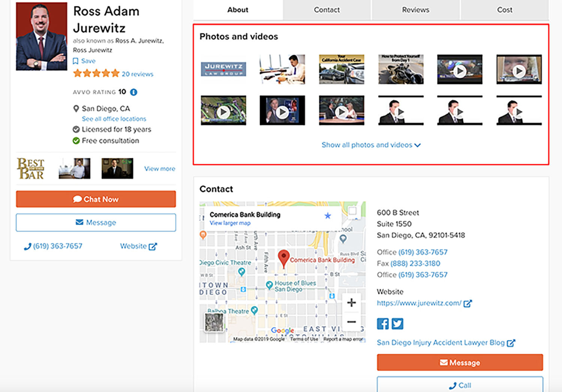
Task: Zoom in on the map
Action: [351, 303]
